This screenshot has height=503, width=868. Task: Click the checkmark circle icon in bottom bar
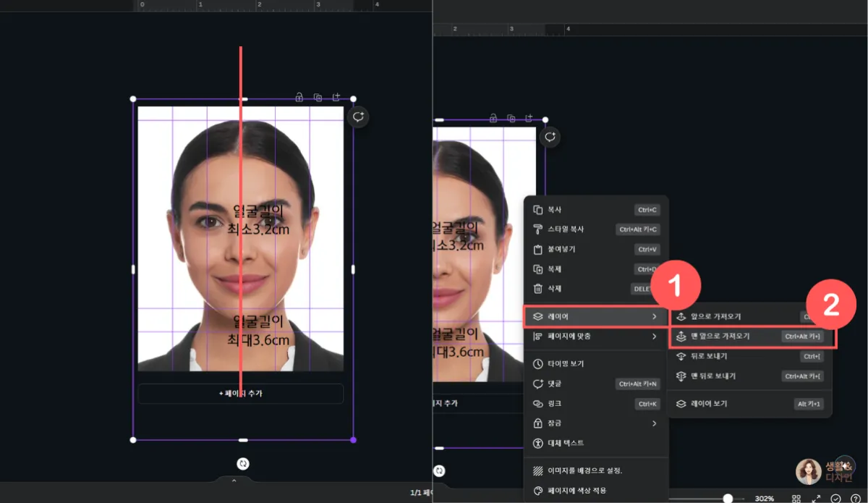pyautogui.click(x=836, y=499)
